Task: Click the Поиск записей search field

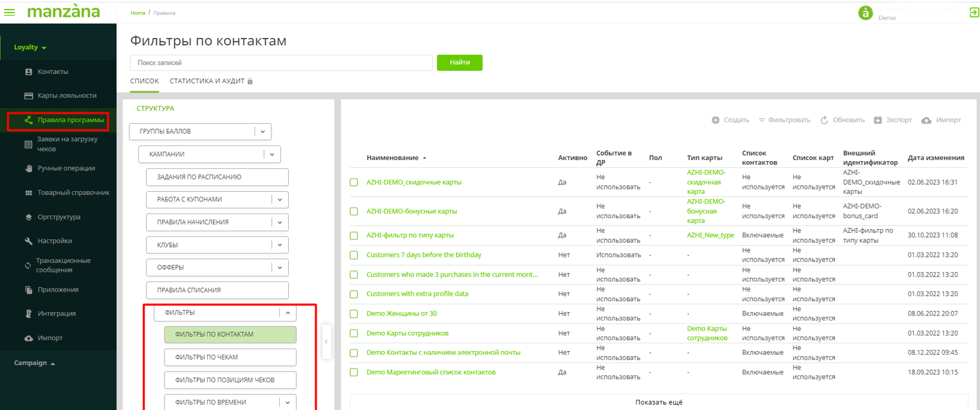Action: pyautogui.click(x=281, y=63)
